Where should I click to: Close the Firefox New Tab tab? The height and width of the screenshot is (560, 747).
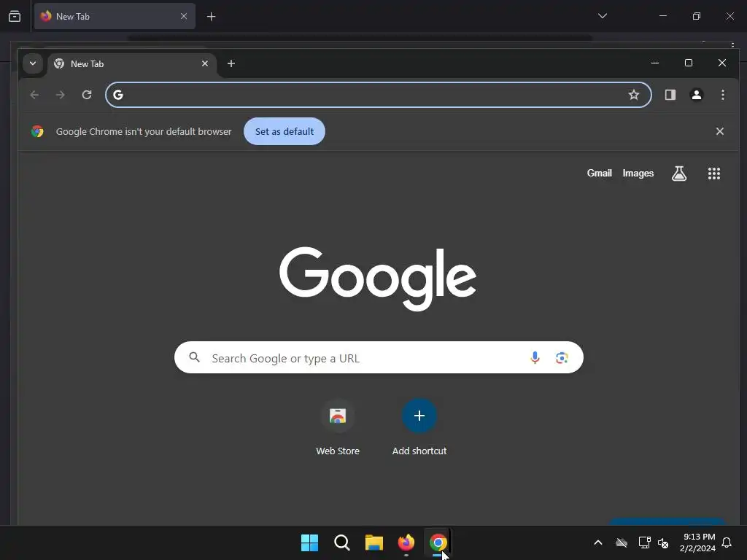[x=183, y=16]
